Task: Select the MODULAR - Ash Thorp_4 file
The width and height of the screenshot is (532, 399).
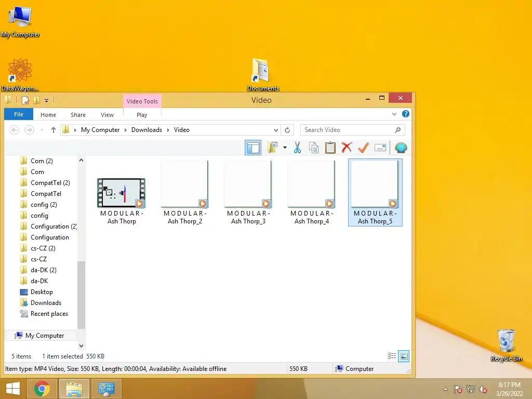Action: [x=312, y=193]
